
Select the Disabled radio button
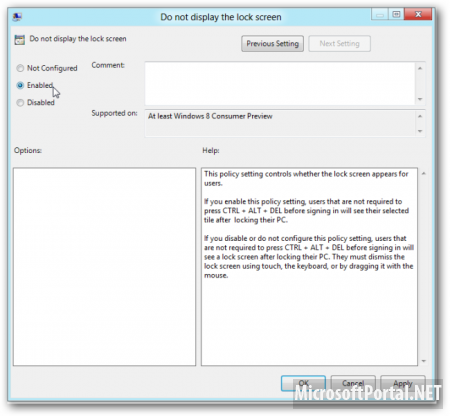(x=20, y=103)
